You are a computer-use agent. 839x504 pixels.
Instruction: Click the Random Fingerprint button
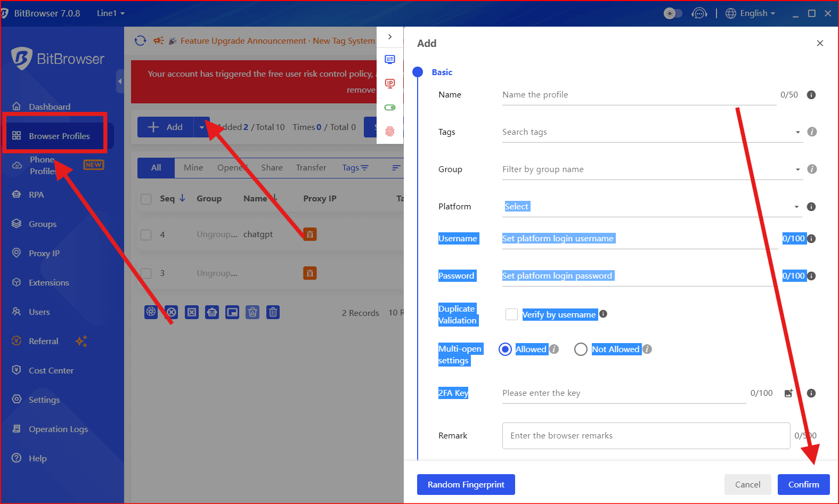pyautogui.click(x=466, y=484)
